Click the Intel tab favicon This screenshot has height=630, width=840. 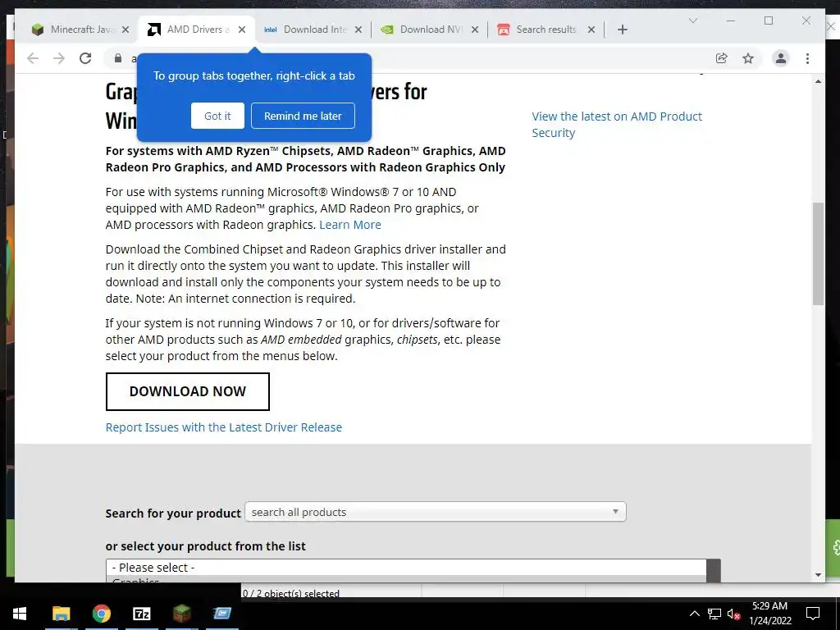click(271, 30)
